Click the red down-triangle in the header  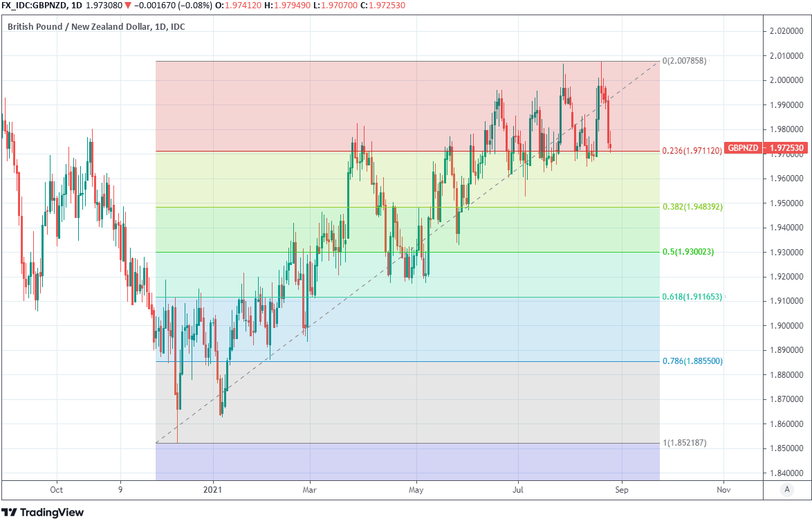coord(128,5)
